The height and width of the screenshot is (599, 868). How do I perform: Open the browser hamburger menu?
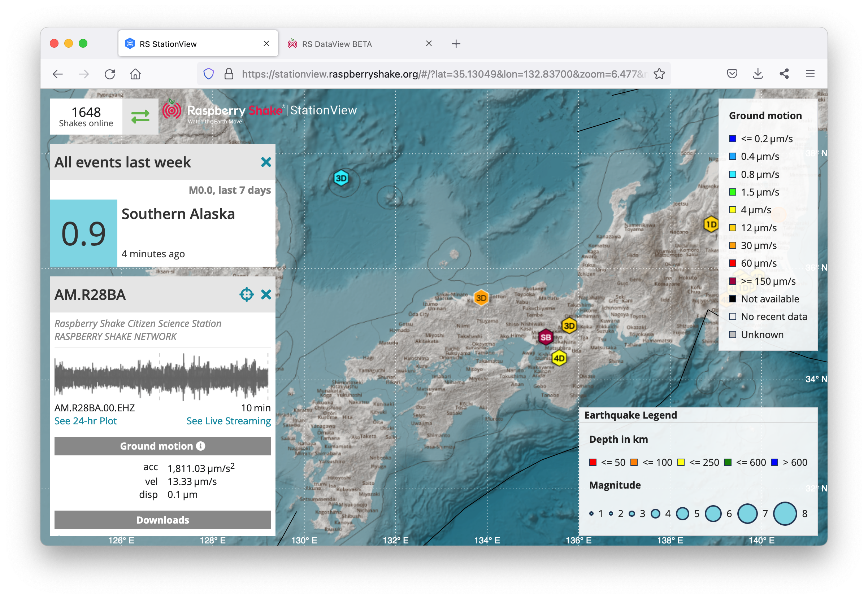click(810, 74)
